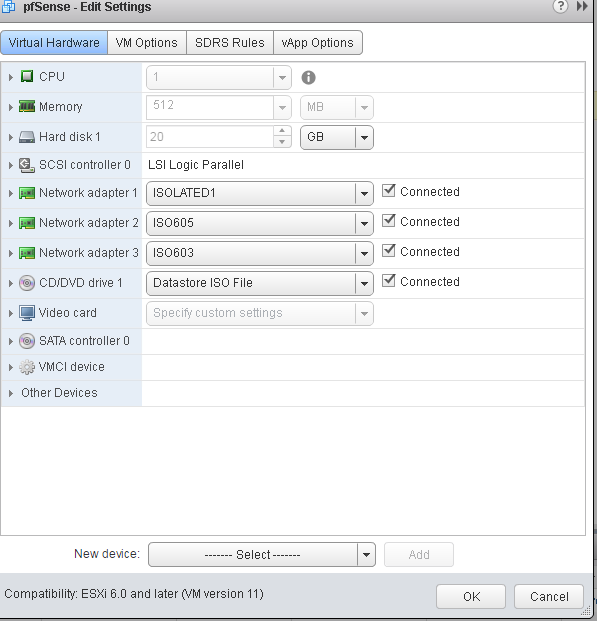
Task: Disable Connected for CD/DVD drive 1
Action: tap(388, 281)
